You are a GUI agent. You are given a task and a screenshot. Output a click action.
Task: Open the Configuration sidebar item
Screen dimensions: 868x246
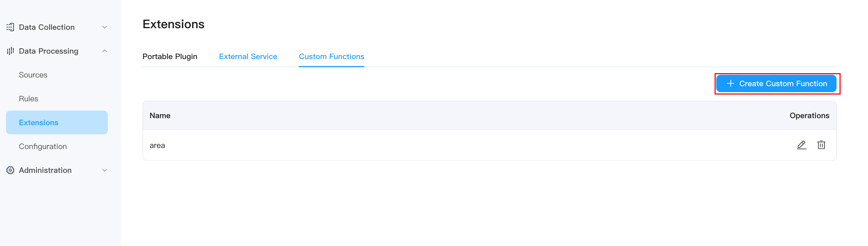pyautogui.click(x=43, y=147)
